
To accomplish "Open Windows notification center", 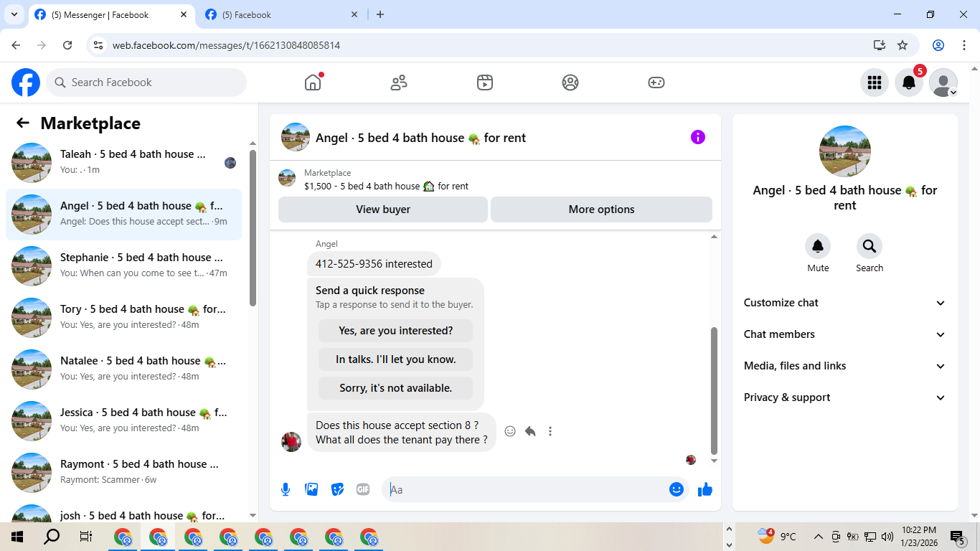I will click(957, 537).
